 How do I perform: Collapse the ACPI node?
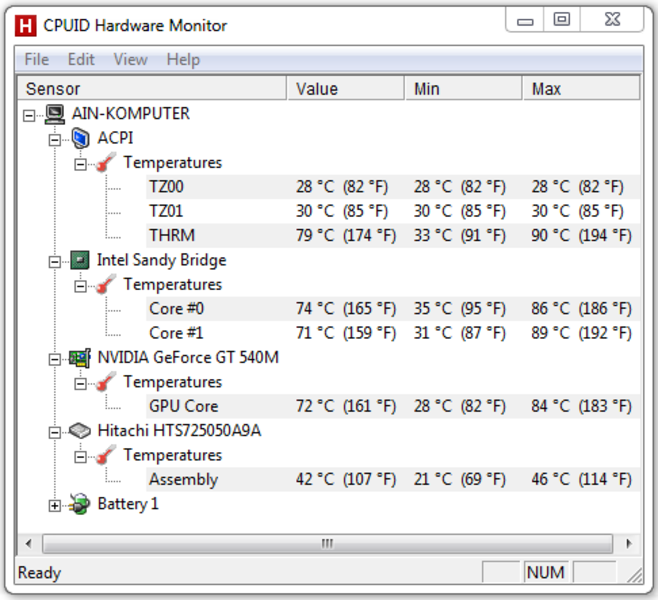(x=55, y=140)
